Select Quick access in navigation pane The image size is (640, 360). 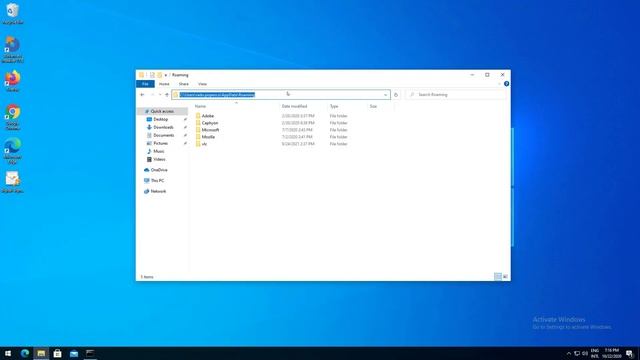(x=162, y=111)
